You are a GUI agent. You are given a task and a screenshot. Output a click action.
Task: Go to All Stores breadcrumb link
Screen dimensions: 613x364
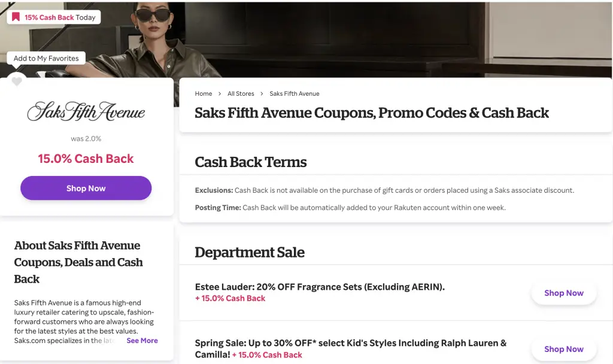point(241,94)
